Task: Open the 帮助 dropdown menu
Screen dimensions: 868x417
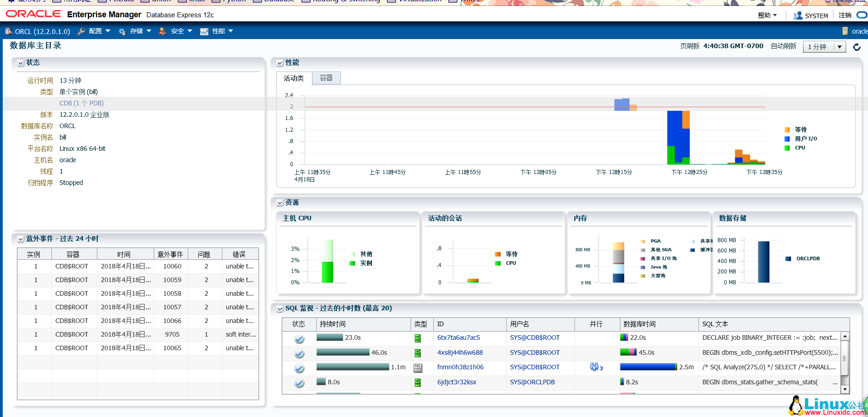Action: tap(767, 15)
